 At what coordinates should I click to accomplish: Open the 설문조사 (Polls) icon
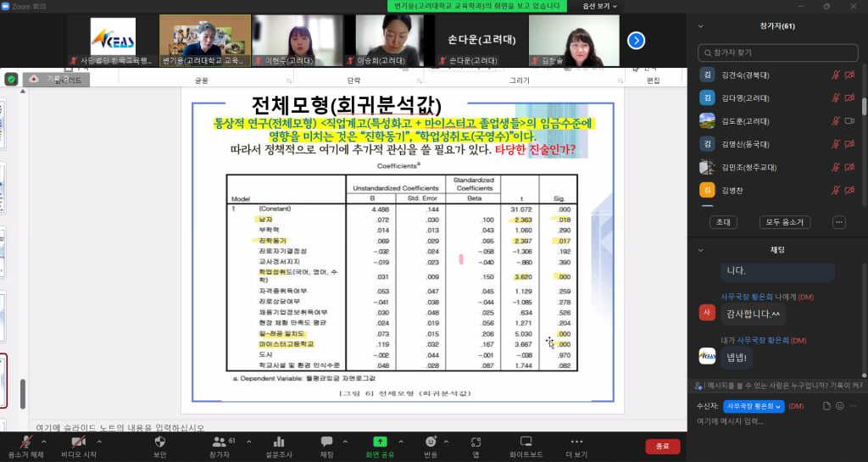point(279,442)
